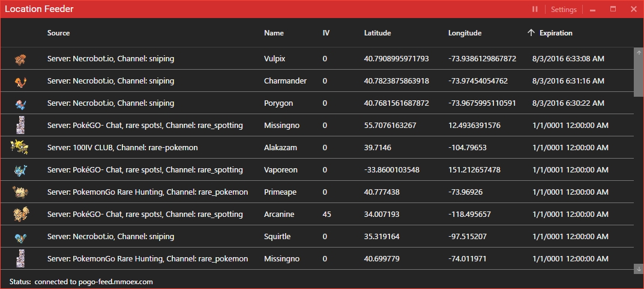The image size is (644, 289).
Task: Select the Primeape name cell
Action: [x=280, y=192]
